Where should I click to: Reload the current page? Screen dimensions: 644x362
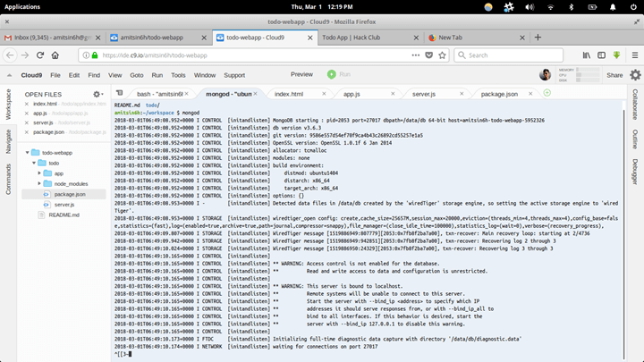(x=40, y=55)
